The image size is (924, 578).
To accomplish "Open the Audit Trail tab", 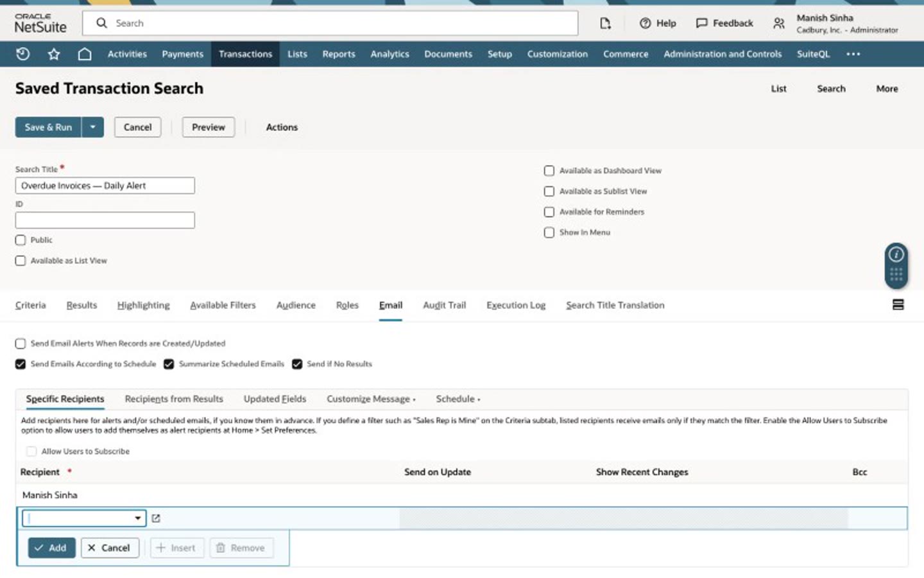I will click(x=444, y=305).
